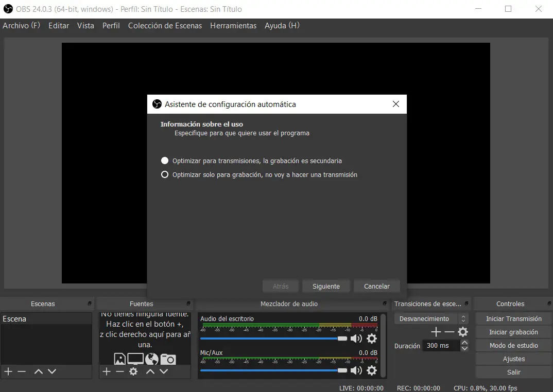
Task: Open the Editar menu
Action: click(x=59, y=25)
